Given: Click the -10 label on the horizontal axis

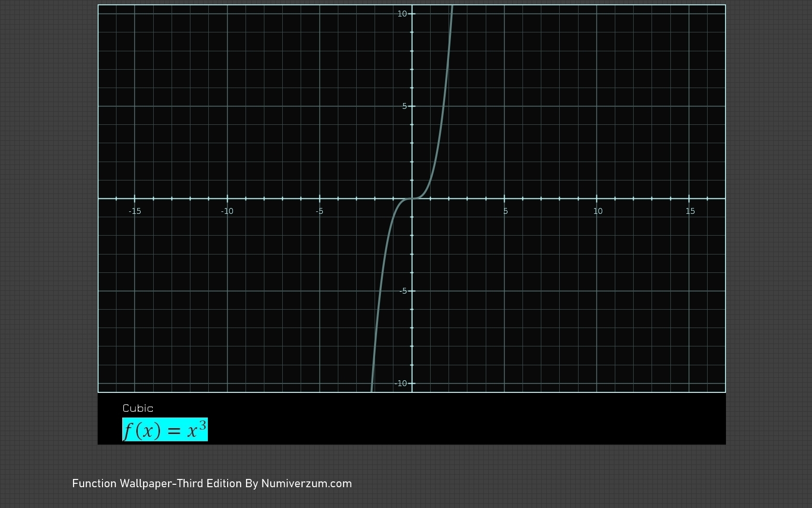Looking at the screenshot, I should [227, 211].
